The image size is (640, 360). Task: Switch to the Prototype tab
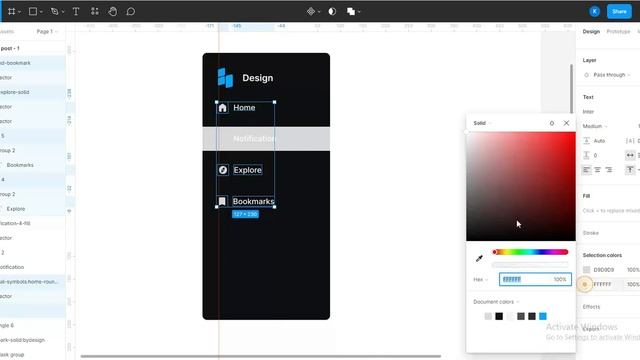click(618, 31)
